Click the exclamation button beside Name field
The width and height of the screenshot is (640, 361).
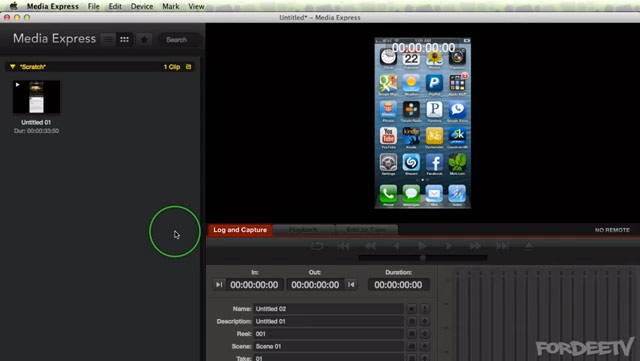[424, 309]
